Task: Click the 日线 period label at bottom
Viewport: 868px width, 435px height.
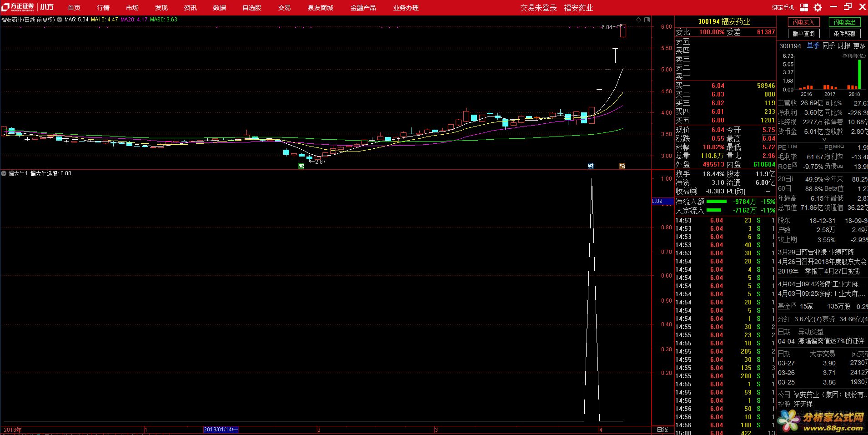Action: [662, 430]
